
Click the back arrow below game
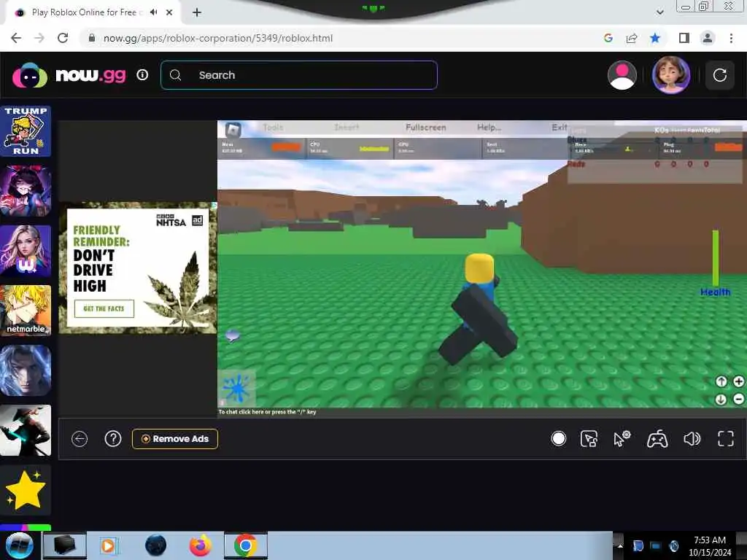click(x=80, y=438)
